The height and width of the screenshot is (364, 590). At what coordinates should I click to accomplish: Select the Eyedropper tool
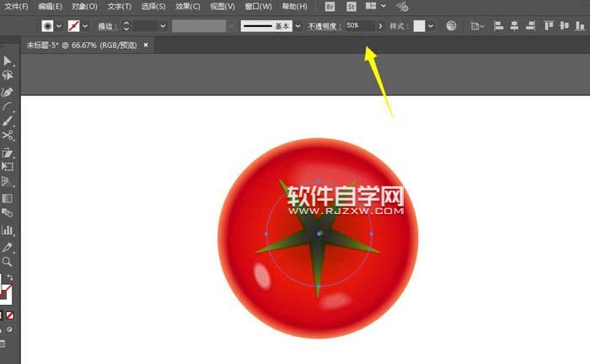7,247
